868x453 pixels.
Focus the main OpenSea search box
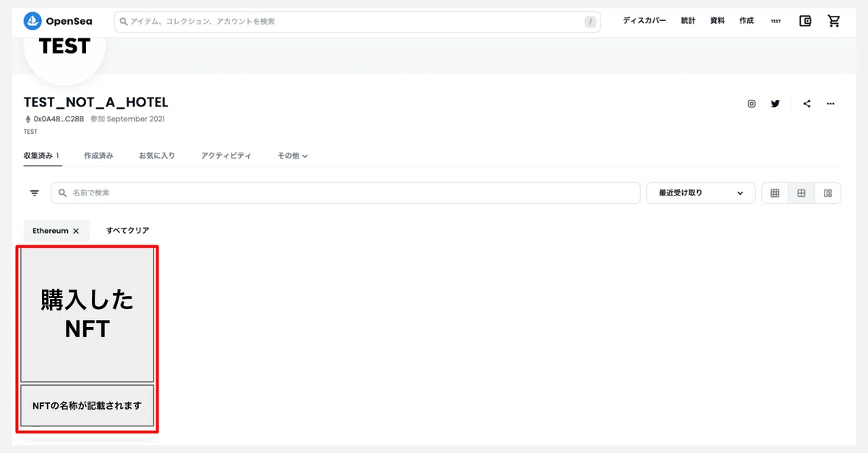(357, 22)
